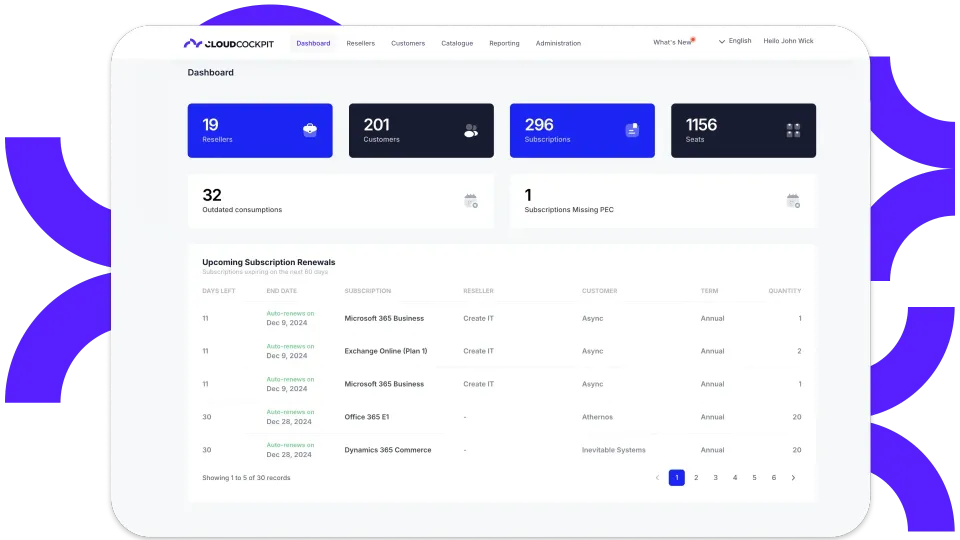The height and width of the screenshot is (540, 960).
Task: Click the Quantity column header
Action: 784,291
